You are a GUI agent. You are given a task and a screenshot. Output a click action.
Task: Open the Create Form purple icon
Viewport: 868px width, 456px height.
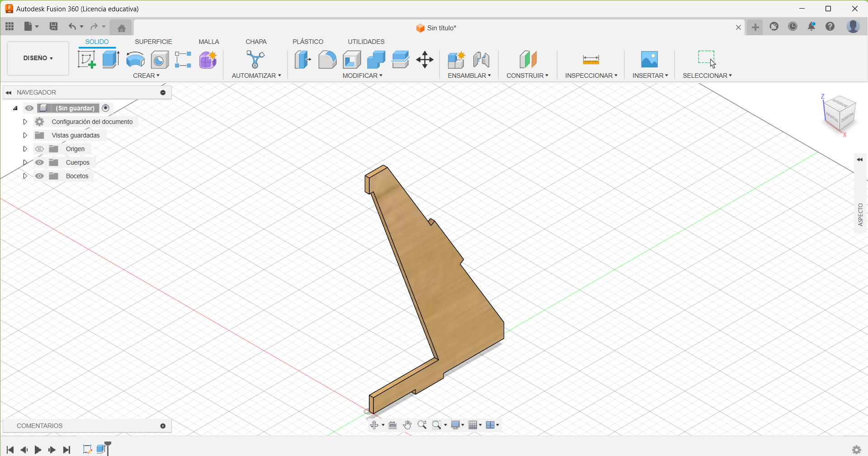click(208, 59)
